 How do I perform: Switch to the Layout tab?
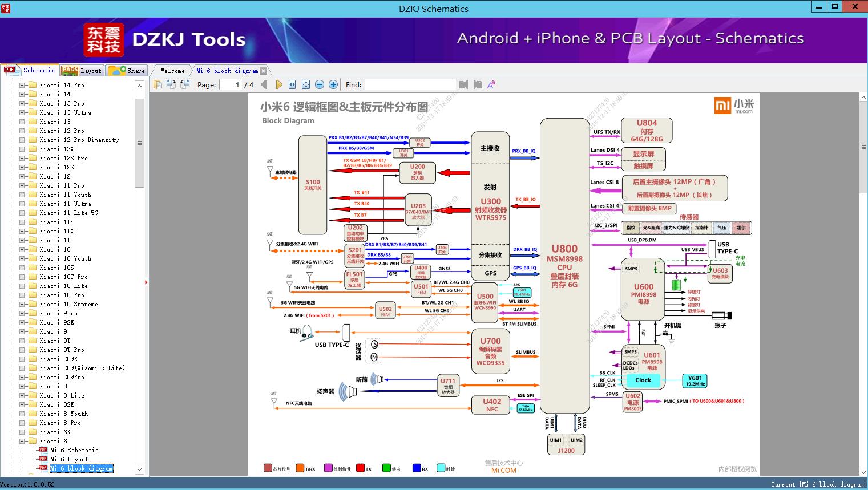click(82, 71)
